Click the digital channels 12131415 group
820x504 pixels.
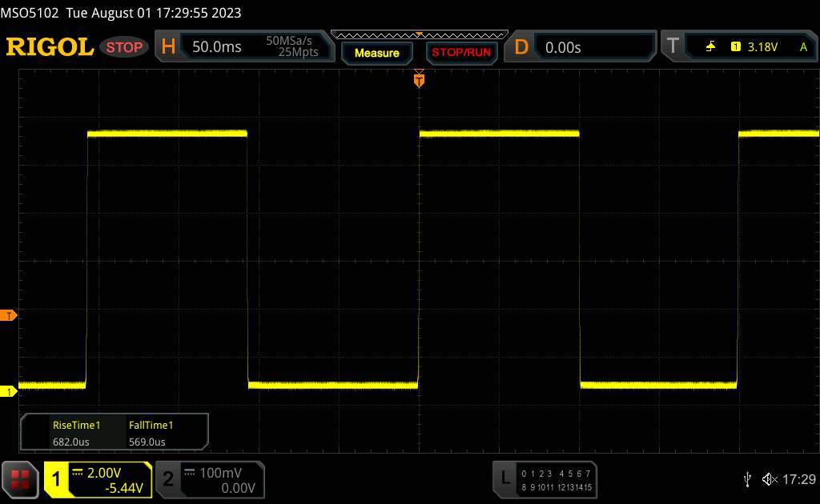point(574,487)
